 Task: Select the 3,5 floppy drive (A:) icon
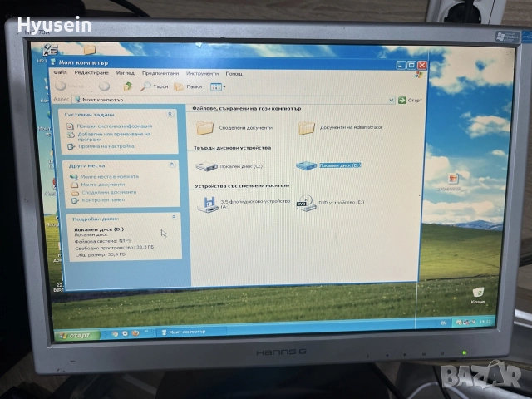click(209, 204)
